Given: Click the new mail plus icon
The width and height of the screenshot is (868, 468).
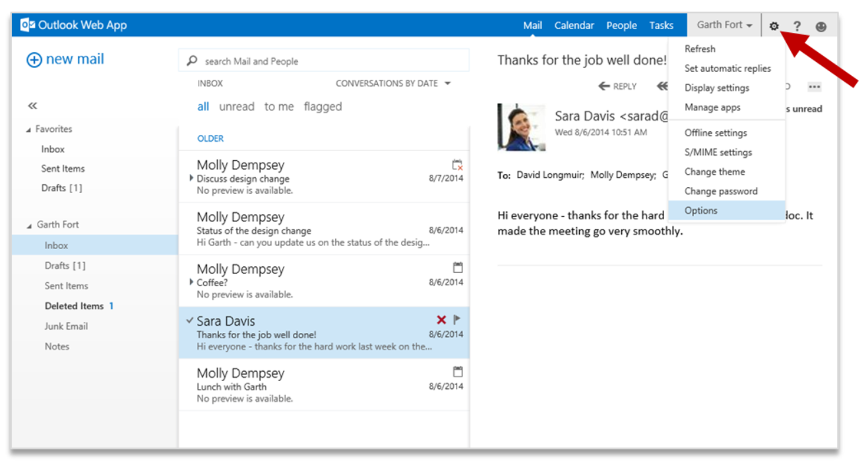Looking at the screenshot, I should click(34, 59).
